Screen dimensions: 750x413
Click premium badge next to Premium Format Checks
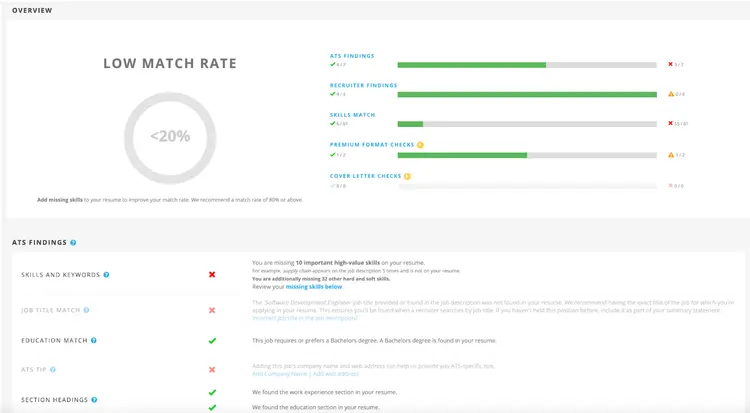[420, 145]
